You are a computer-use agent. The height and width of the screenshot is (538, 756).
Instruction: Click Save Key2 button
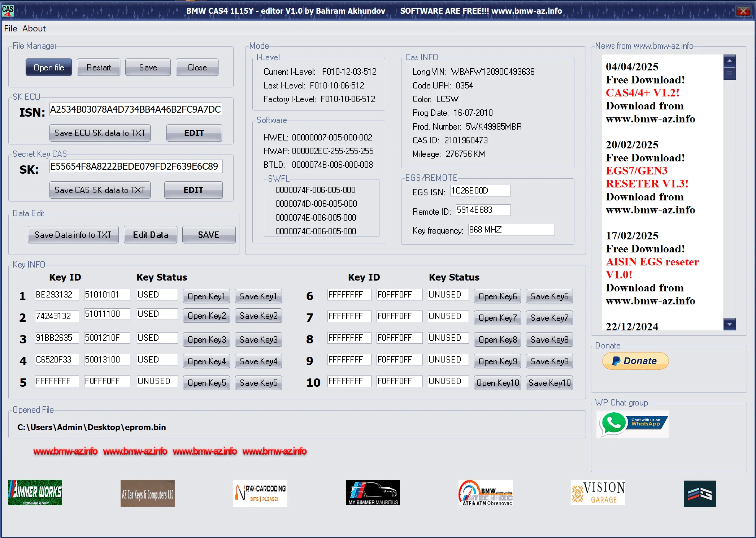click(x=258, y=316)
